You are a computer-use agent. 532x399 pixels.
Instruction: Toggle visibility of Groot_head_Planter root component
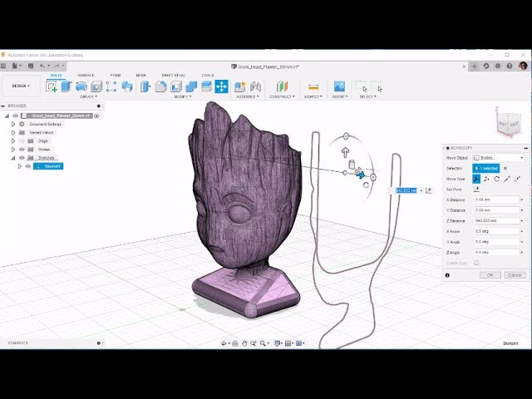16,116
